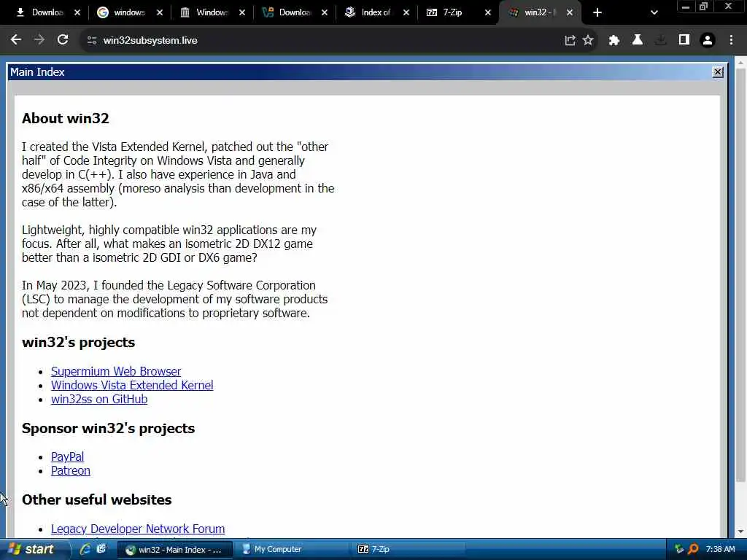The width and height of the screenshot is (747, 560).
Task: Open a new browser tab
Action: (x=597, y=12)
